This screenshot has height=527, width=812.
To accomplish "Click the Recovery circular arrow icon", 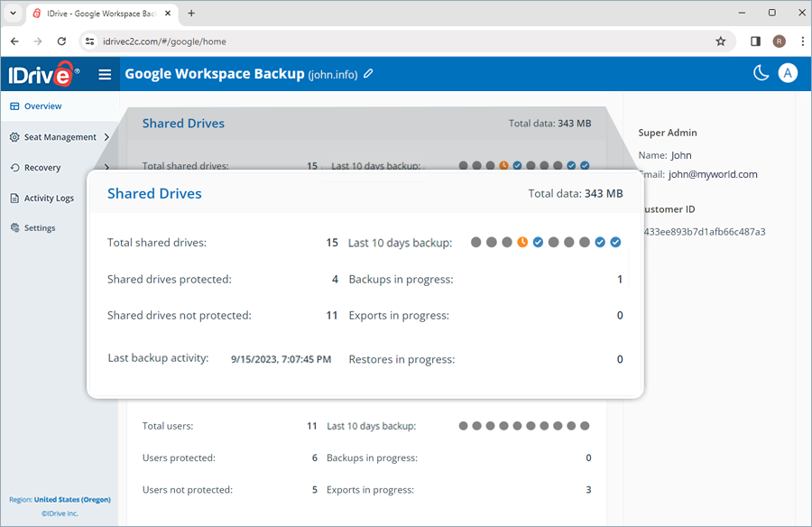I will point(14,167).
